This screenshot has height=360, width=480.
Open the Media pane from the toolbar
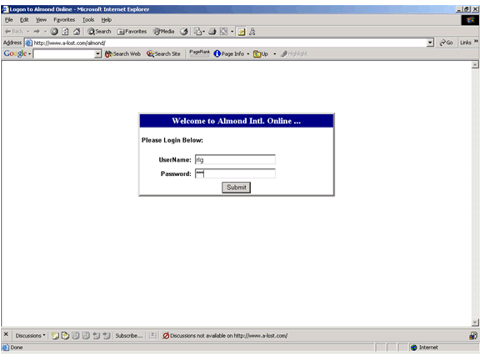[164, 32]
